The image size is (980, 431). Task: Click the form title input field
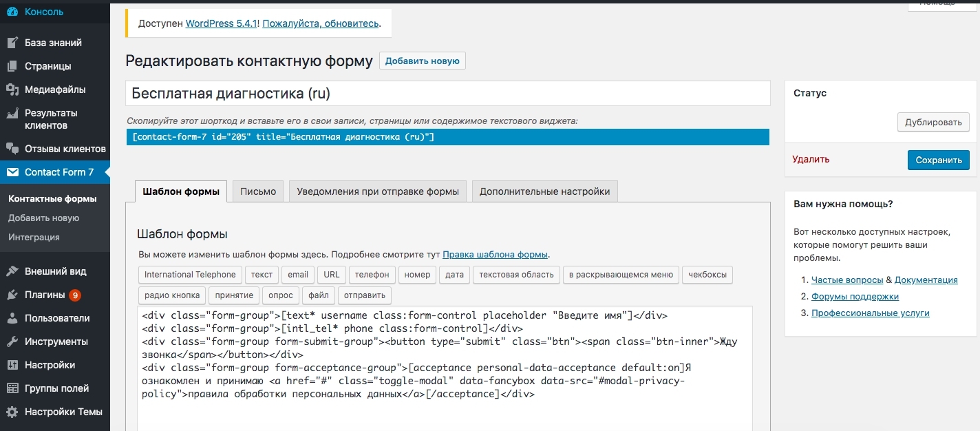(447, 94)
